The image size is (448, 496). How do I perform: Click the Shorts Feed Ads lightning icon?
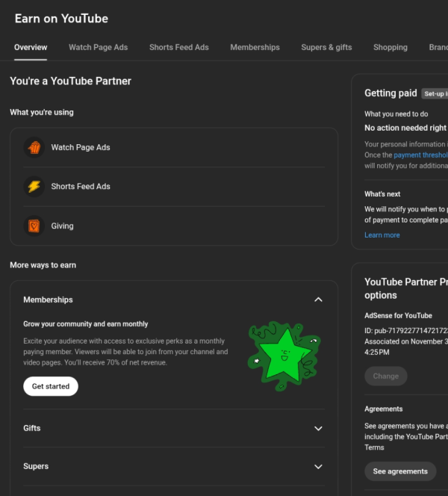click(34, 186)
